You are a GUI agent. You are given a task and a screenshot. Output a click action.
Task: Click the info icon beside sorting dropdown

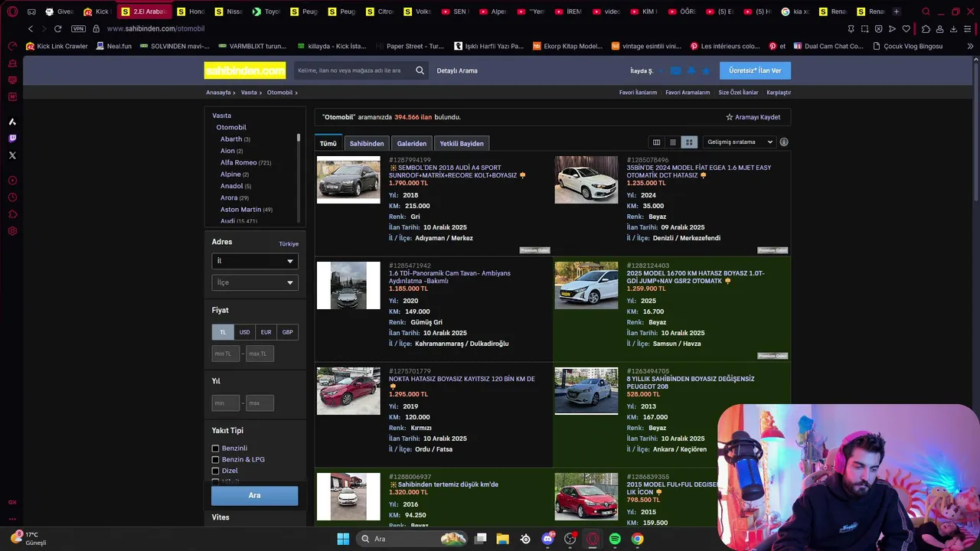coord(783,142)
